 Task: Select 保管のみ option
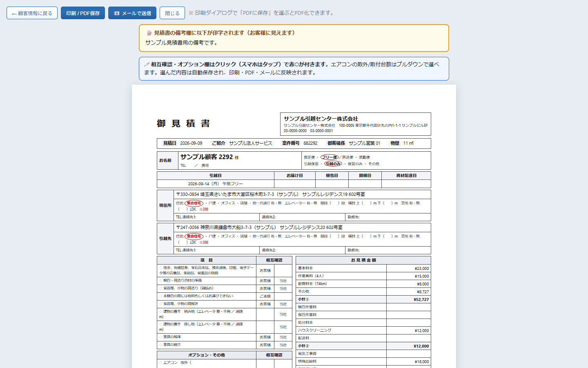(355, 164)
